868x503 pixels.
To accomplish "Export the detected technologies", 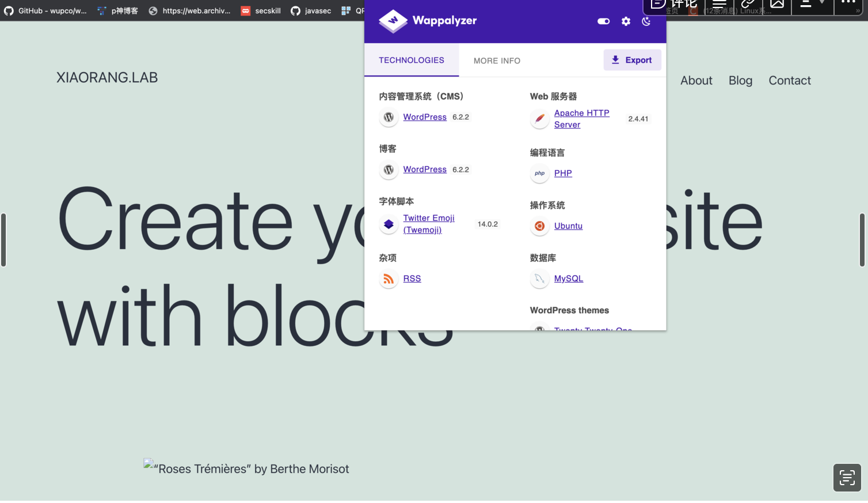I will (632, 60).
